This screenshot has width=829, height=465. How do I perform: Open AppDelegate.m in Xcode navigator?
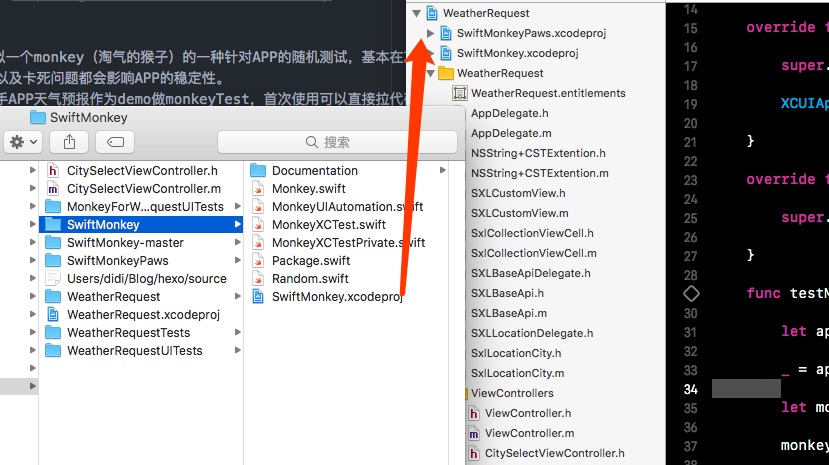click(511, 133)
